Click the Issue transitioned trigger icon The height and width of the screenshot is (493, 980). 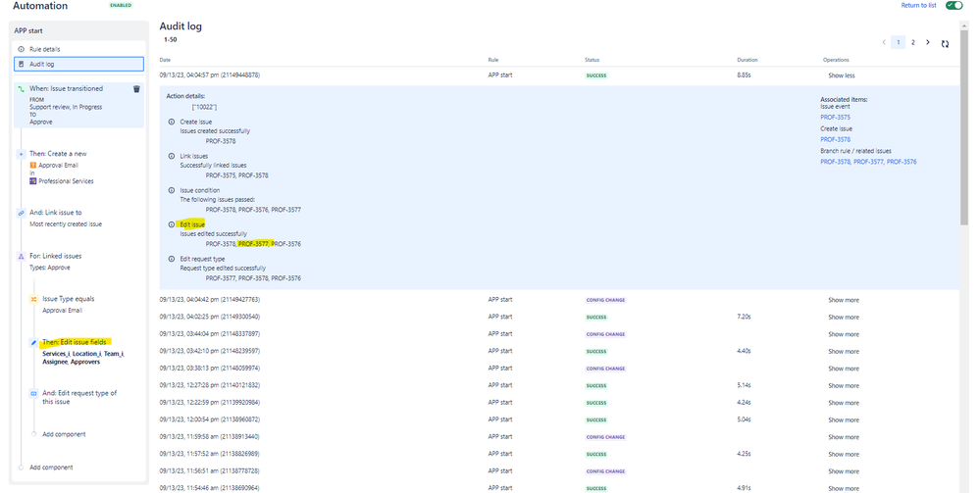click(22, 89)
